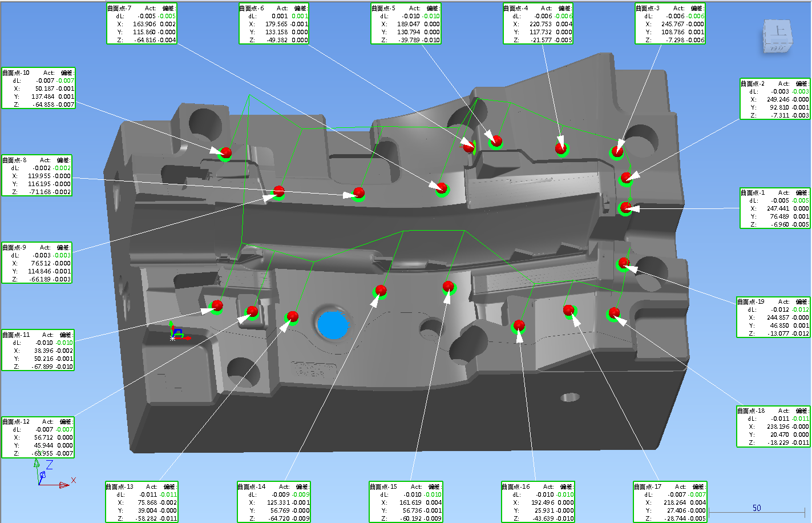Click the view orientation cube labeled 上
812x523 pixels.
tap(777, 37)
